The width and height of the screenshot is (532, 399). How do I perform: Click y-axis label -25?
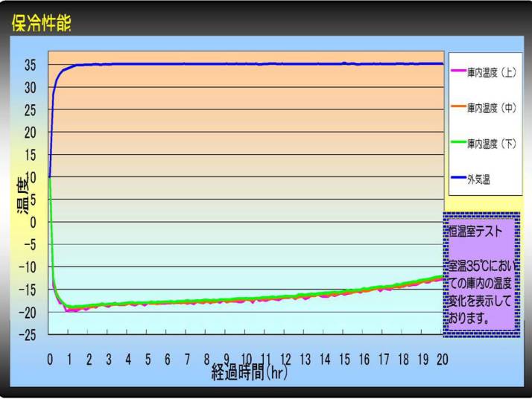pos(27,335)
